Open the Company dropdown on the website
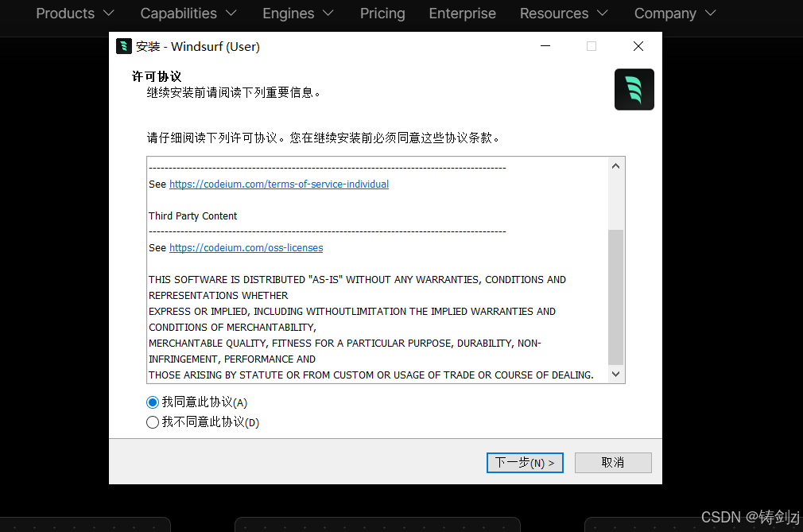 pos(675,14)
